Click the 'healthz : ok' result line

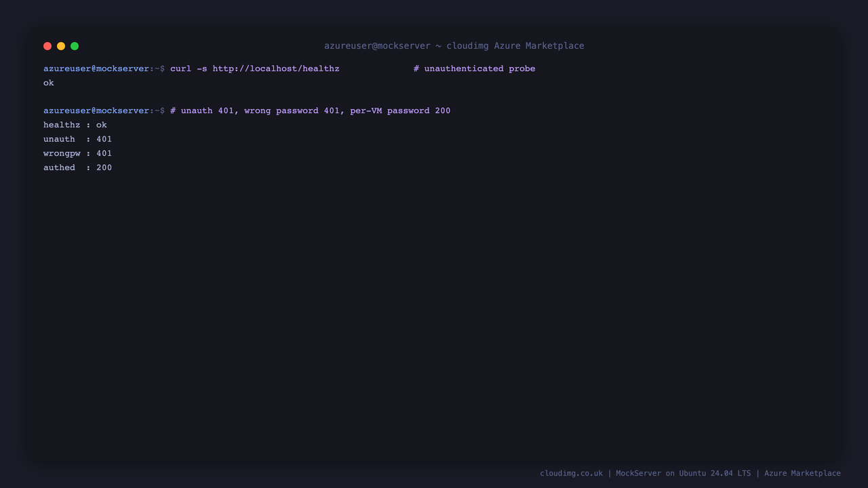[x=75, y=125]
